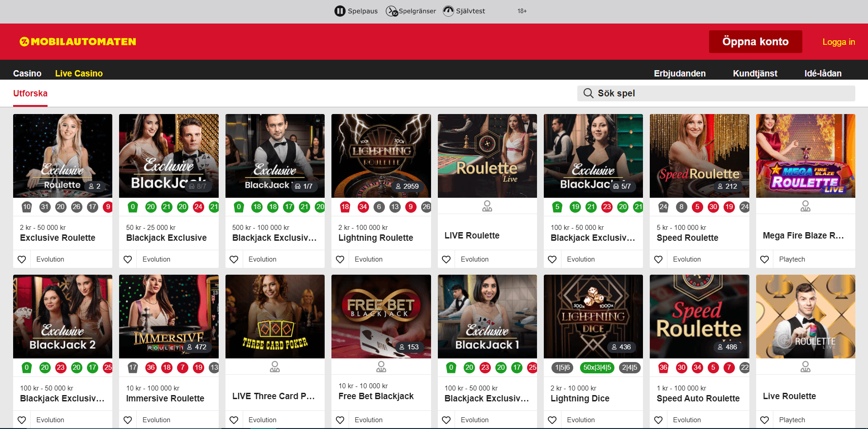The width and height of the screenshot is (868, 429).
Task: Click the search magnifier icon
Action: pos(588,93)
